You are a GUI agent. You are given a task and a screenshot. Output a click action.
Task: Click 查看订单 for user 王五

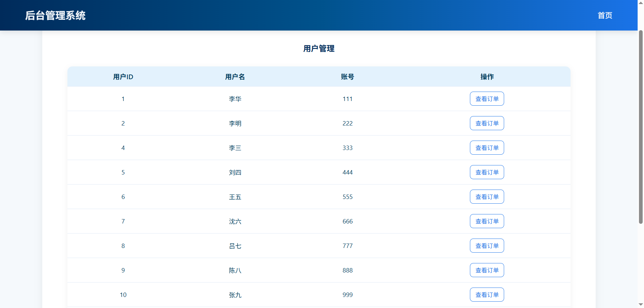pyautogui.click(x=487, y=197)
